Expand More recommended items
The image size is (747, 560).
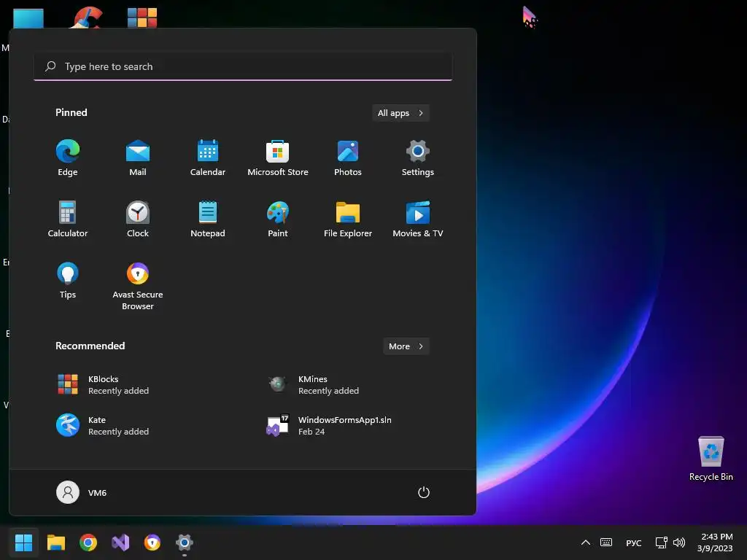pyautogui.click(x=406, y=346)
